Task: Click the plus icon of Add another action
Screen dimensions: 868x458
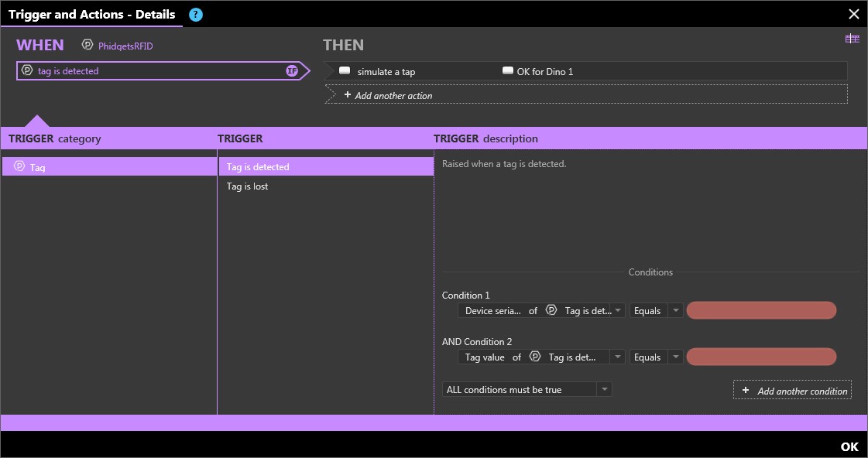Action: tap(347, 95)
